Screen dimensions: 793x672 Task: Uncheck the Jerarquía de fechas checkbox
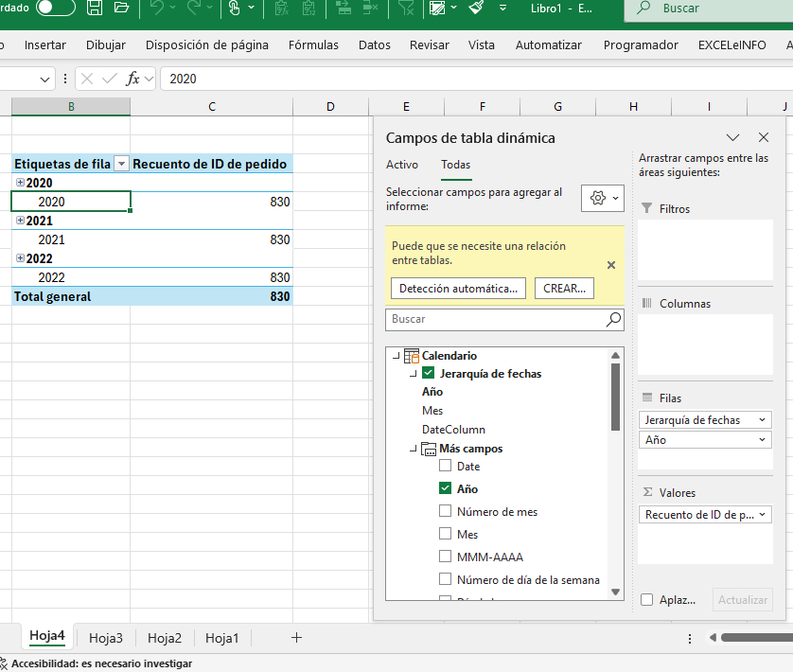click(x=428, y=374)
